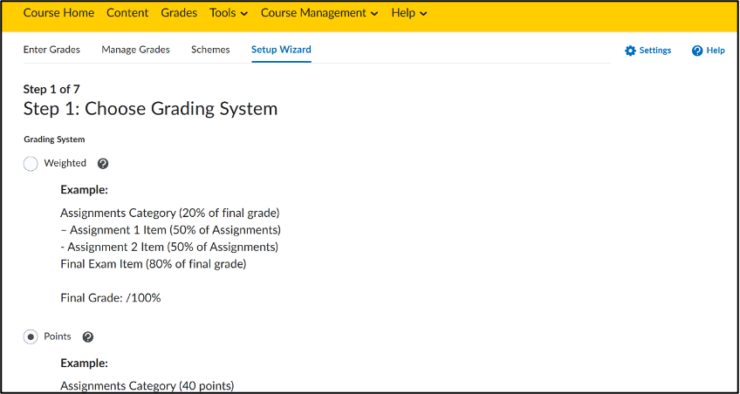Image resolution: width=740 pixels, height=394 pixels.
Task: Switch to the Manage Grades tab
Action: (135, 50)
